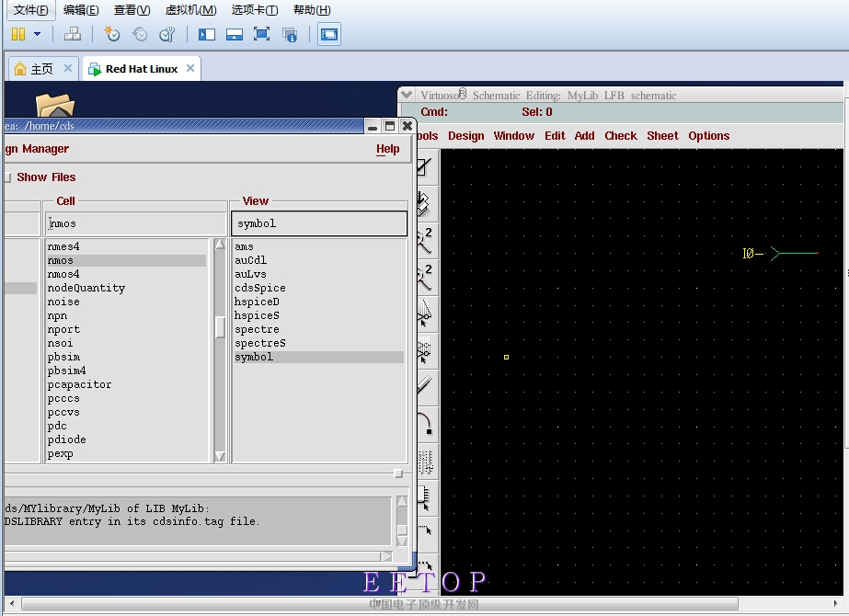Screen dimensions: 849x616
Task: Click the send Ctrl+Alt+Del icon
Action: pos(73,34)
